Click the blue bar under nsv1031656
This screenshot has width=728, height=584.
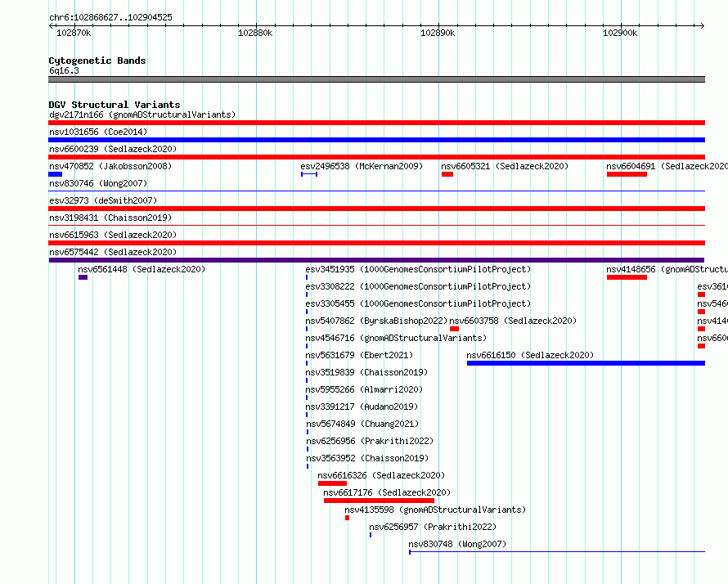pos(376,140)
